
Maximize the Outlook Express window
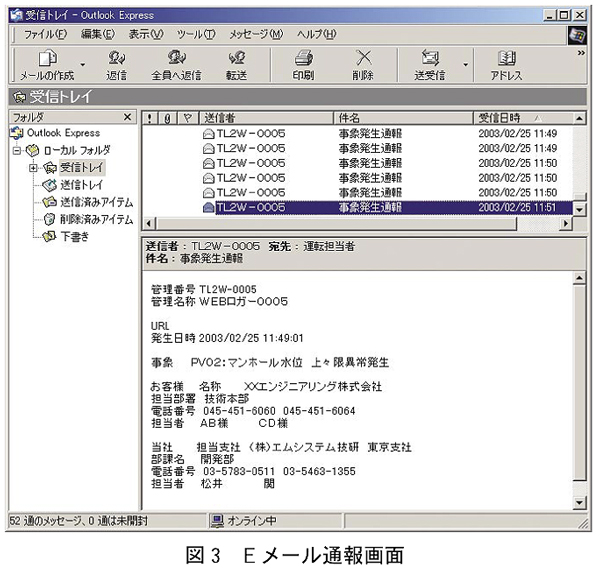point(564,15)
